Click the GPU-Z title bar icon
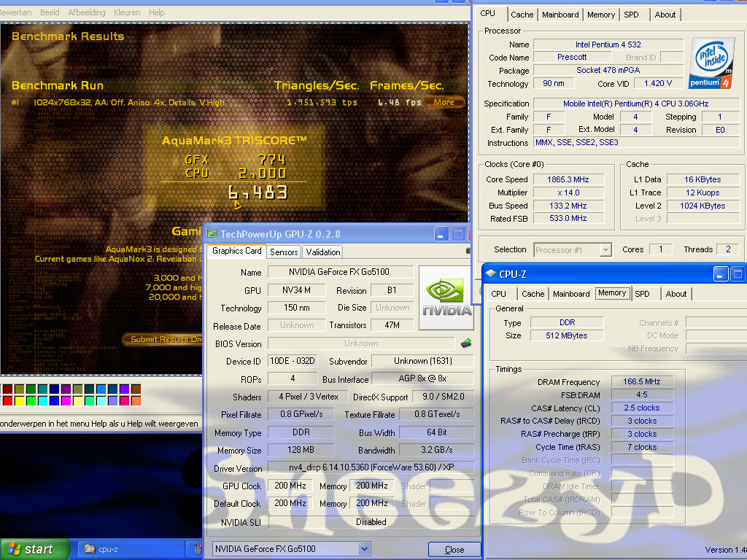747x560 pixels. (x=212, y=234)
